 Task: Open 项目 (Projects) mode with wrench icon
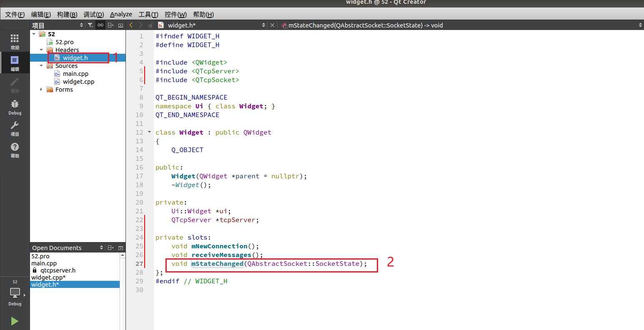point(15,128)
